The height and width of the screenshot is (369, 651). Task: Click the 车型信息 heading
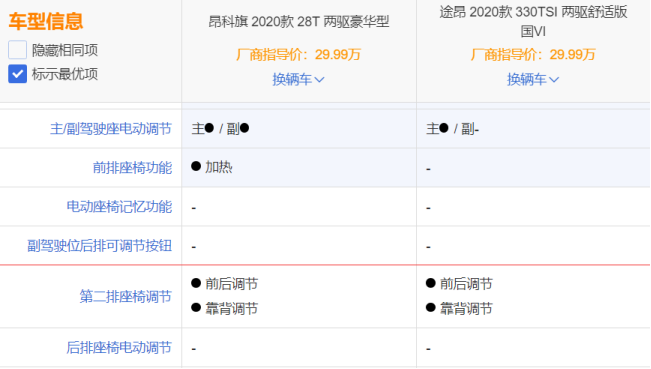point(46,21)
